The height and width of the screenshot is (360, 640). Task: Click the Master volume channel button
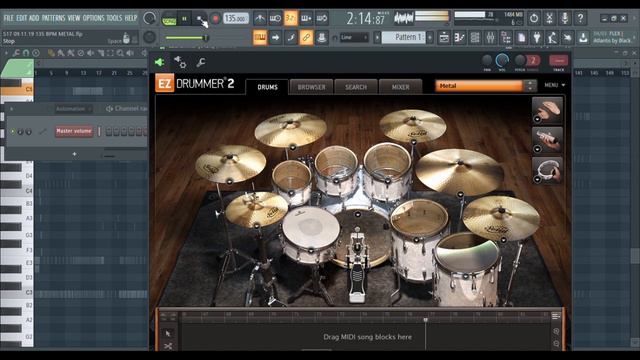click(74, 131)
